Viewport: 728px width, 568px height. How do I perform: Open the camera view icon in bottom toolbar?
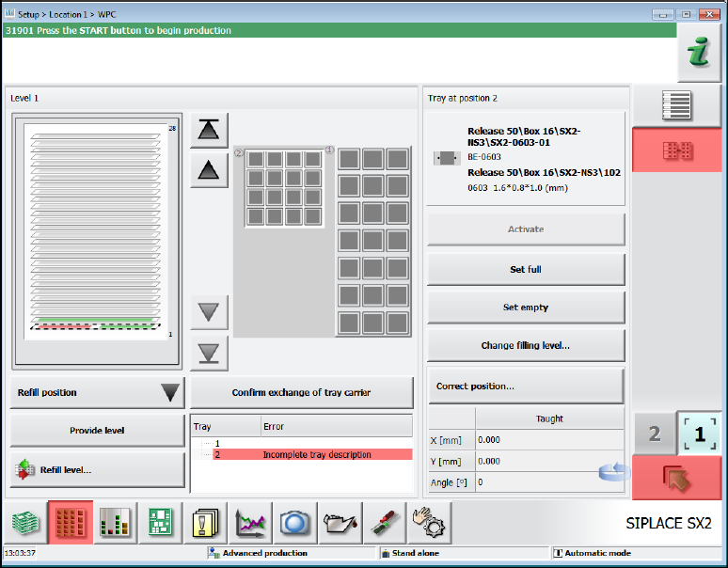[x=295, y=522]
